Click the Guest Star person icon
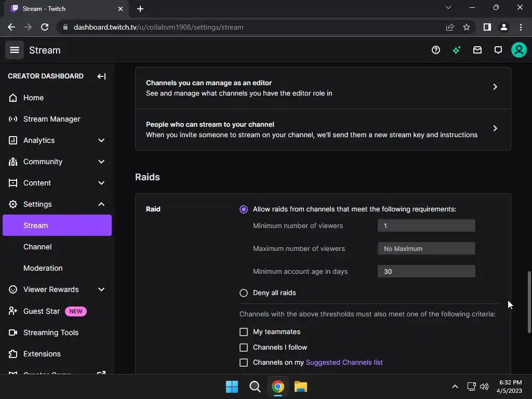Screen dimensions: 532x399 tap(13, 311)
